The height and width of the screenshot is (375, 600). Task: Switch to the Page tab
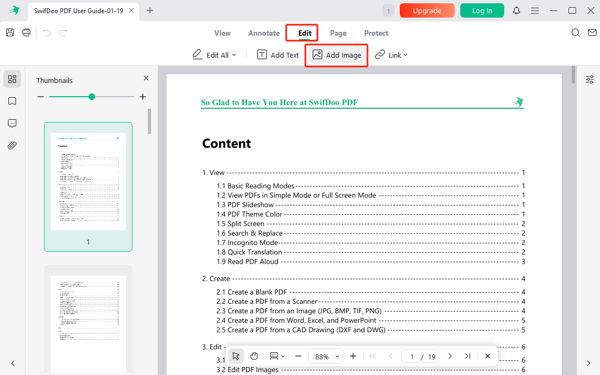(338, 33)
